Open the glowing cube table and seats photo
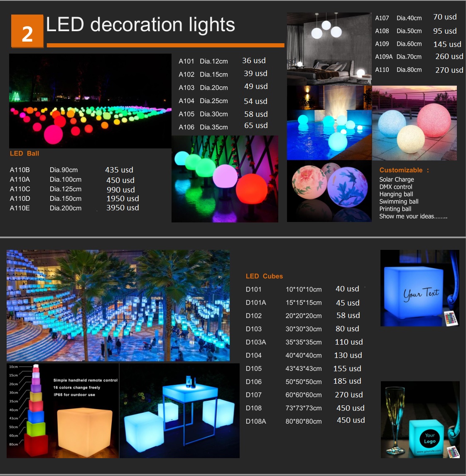466x476 pixels. coord(180,411)
